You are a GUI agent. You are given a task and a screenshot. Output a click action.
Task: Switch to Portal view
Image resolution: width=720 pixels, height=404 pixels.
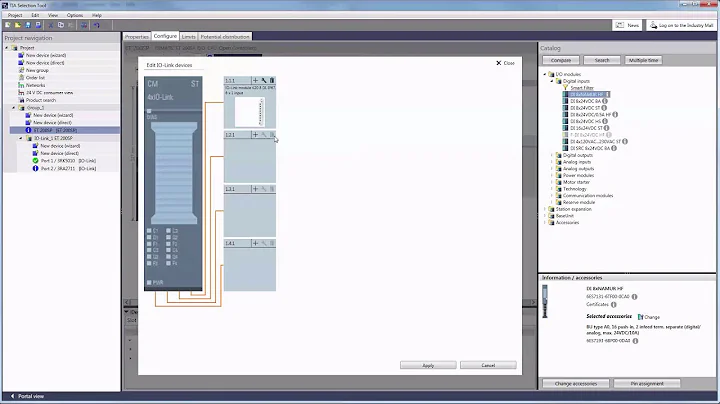click(x=27, y=396)
